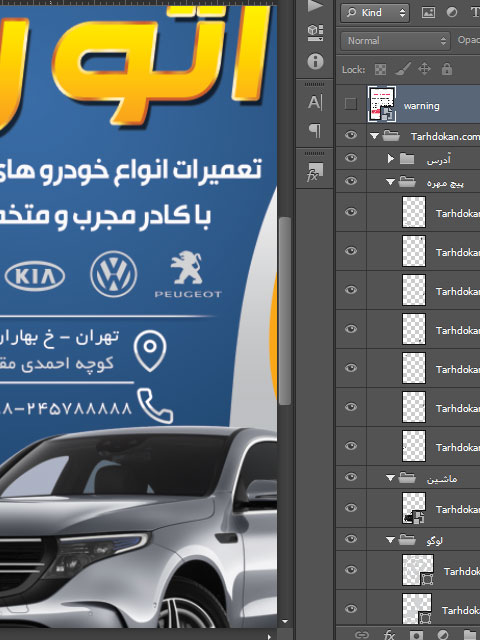
Task: Click the Volkswagen logo on canvas
Action: [x=113, y=274]
